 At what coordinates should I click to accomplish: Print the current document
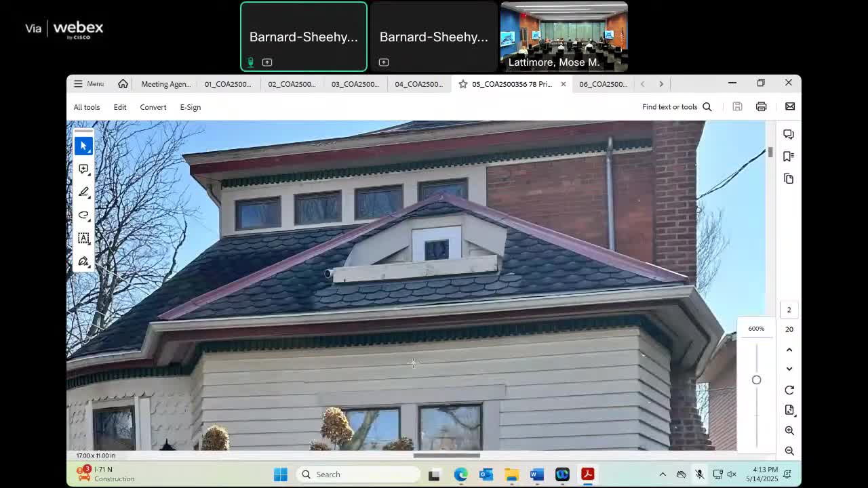pyautogui.click(x=762, y=107)
